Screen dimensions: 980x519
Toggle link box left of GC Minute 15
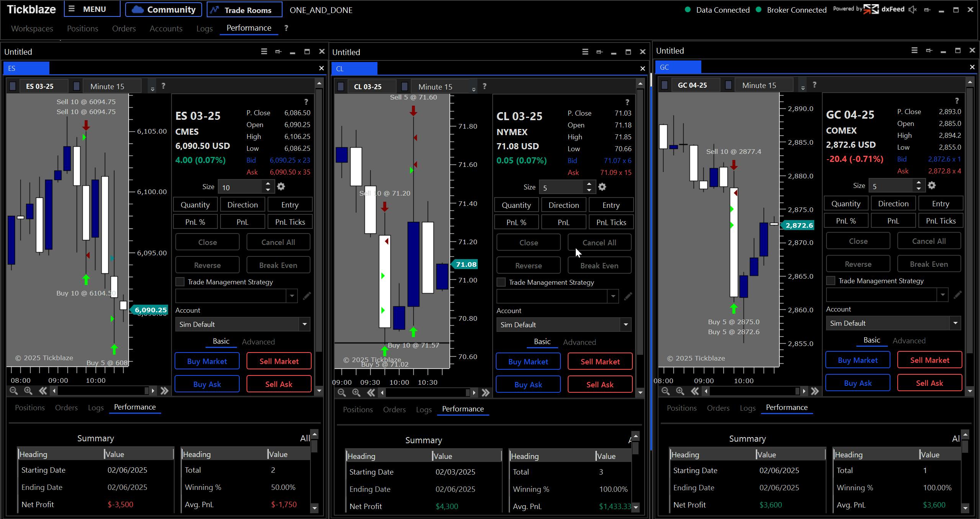coord(728,85)
